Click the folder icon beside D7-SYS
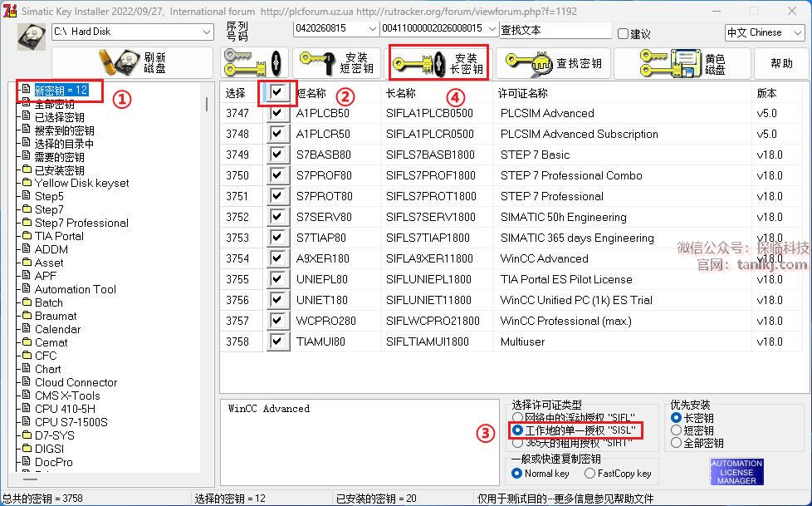812x506 pixels. tap(27, 435)
